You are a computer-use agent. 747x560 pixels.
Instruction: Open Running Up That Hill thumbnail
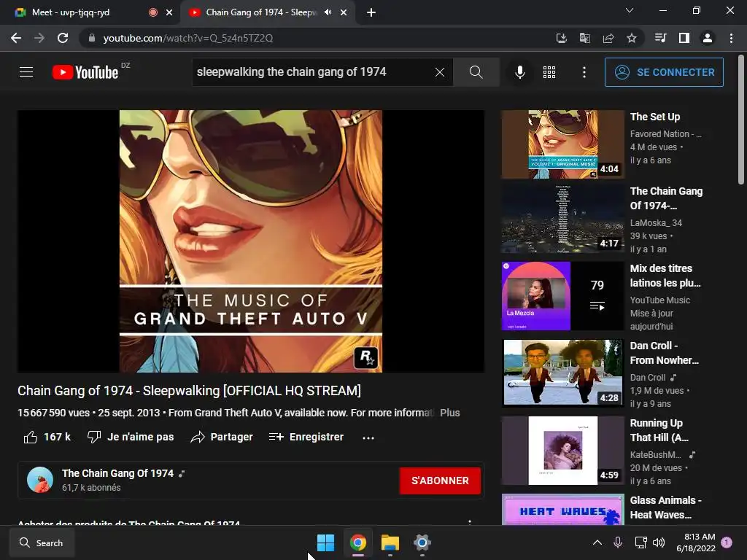562,451
